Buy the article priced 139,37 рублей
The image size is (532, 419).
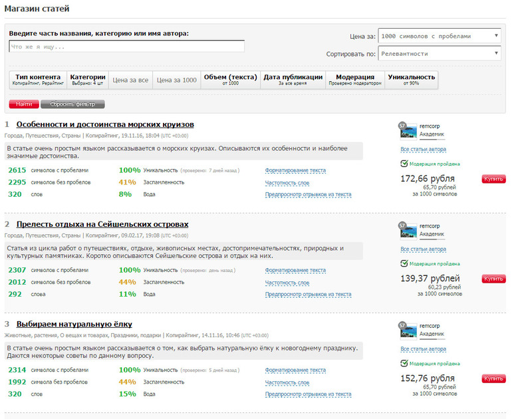coord(493,279)
